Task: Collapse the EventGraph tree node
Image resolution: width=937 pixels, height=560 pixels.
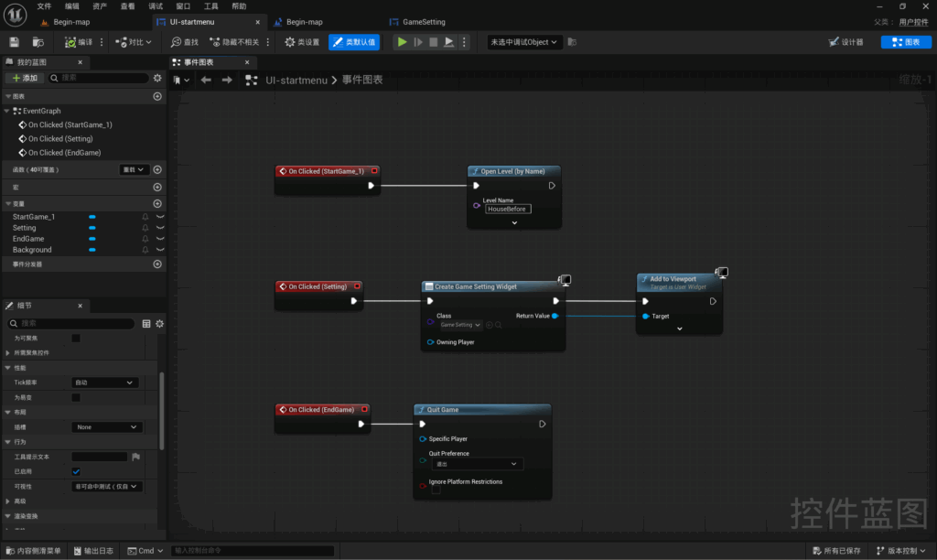Action: click(x=6, y=111)
